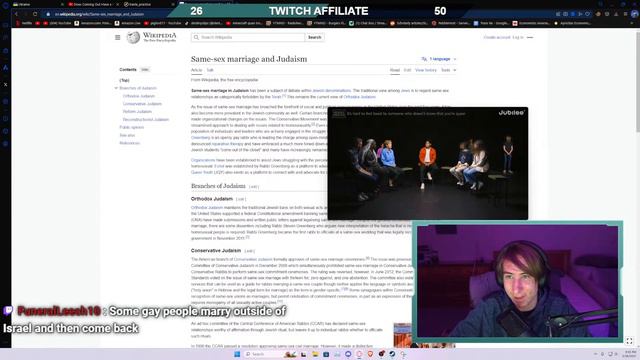The height and width of the screenshot is (360, 640).
Task: Go to Public opinion in the contents
Action: pyautogui.click(x=131, y=127)
